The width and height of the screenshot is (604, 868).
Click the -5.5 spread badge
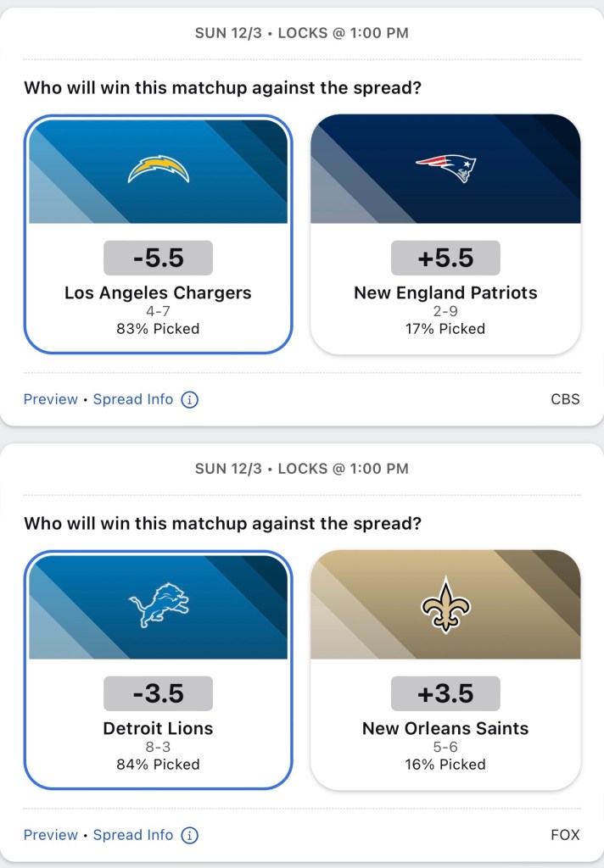[159, 258]
